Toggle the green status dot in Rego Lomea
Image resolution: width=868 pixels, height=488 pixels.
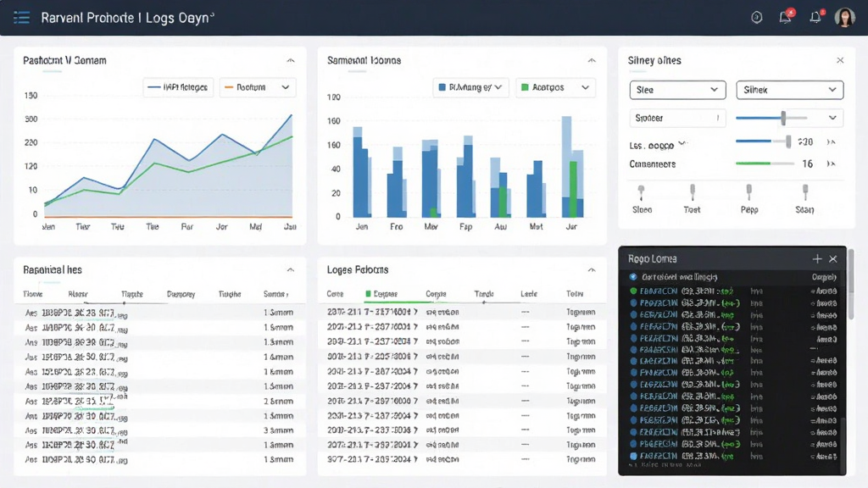pos(632,291)
